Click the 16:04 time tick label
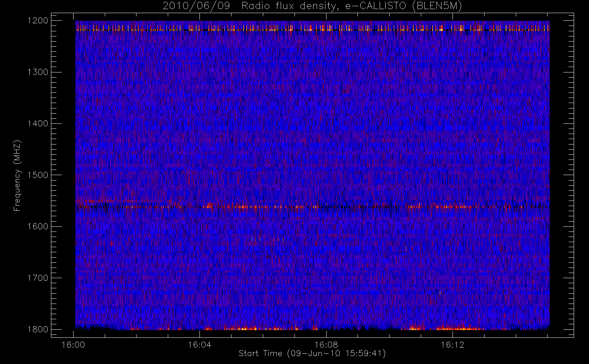Screen dimensions: 589x364 (199, 345)
